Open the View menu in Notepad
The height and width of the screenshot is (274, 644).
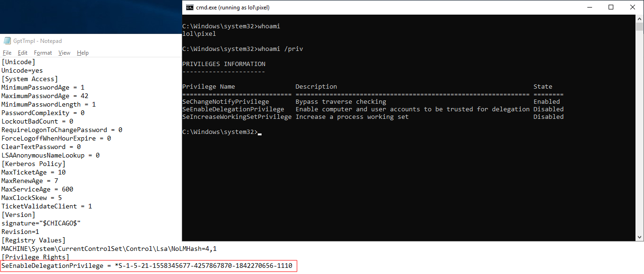64,53
